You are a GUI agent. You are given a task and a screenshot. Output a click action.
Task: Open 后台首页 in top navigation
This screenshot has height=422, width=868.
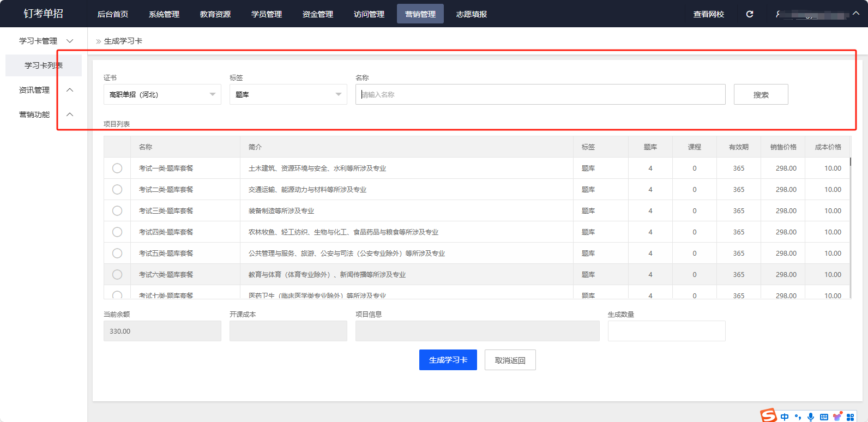(x=113, y=14)
